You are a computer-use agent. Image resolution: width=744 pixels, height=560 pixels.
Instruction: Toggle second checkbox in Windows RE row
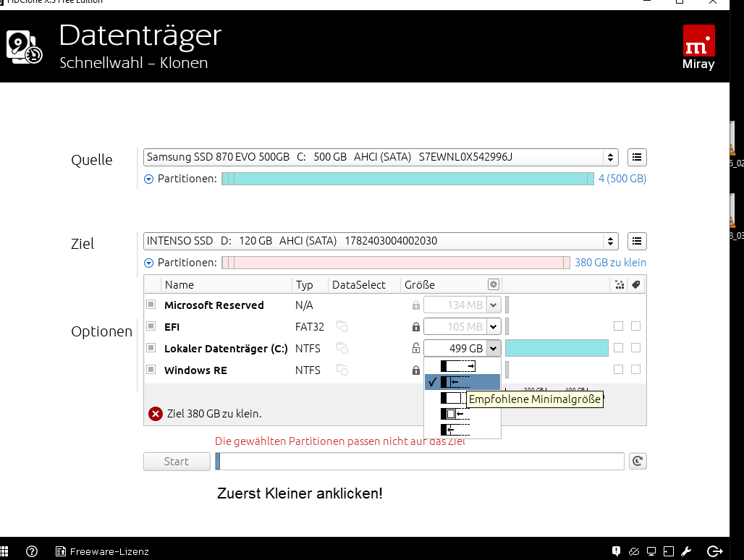pos(636,369)
